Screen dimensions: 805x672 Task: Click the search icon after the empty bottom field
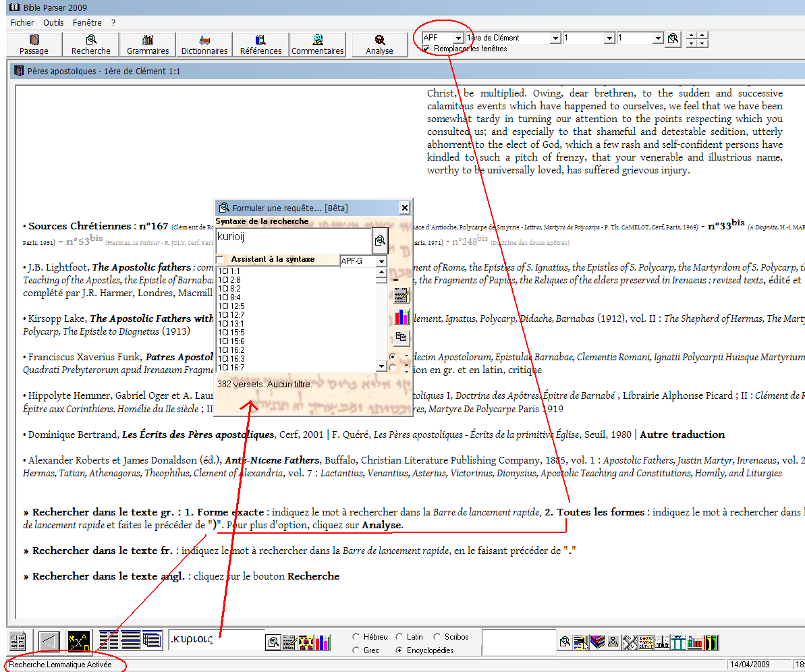pyautogui.click(x=565, y=642)
